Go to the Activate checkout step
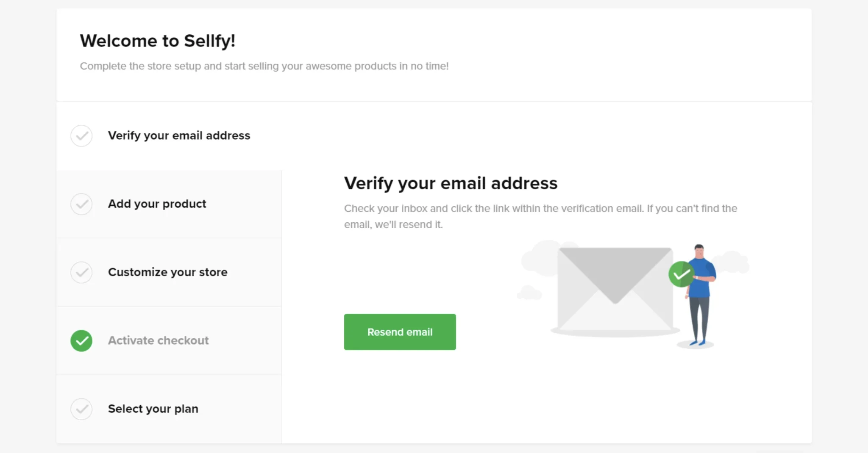 [158, 341]
